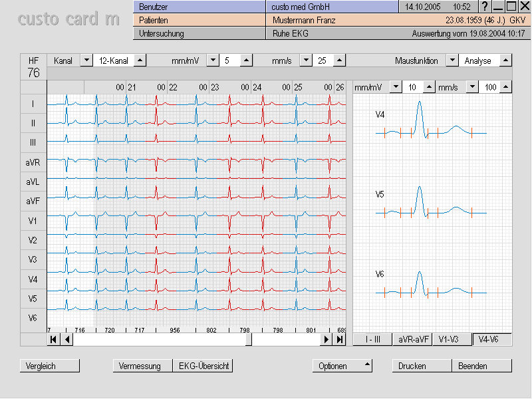Jump to the start of the ECG recording
The image size is (532, 399).
tap(53, 339)
